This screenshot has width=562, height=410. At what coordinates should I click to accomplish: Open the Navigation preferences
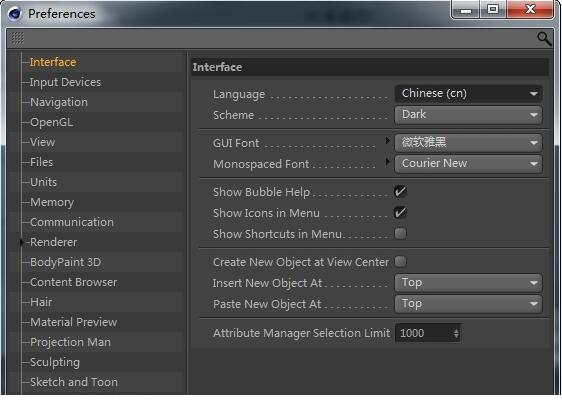pos(59,102)
